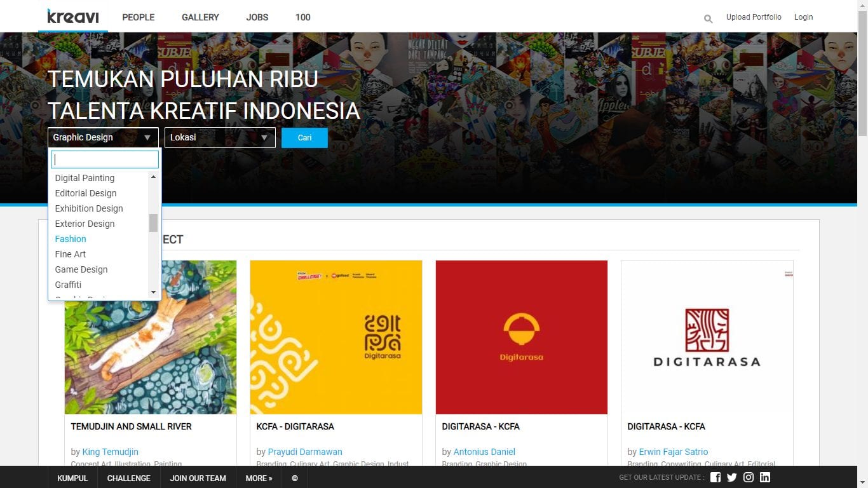Viewport: 868px width, 488px height.
Task: Click the copyright symbol in footer bar
Action: coord(295,478)
